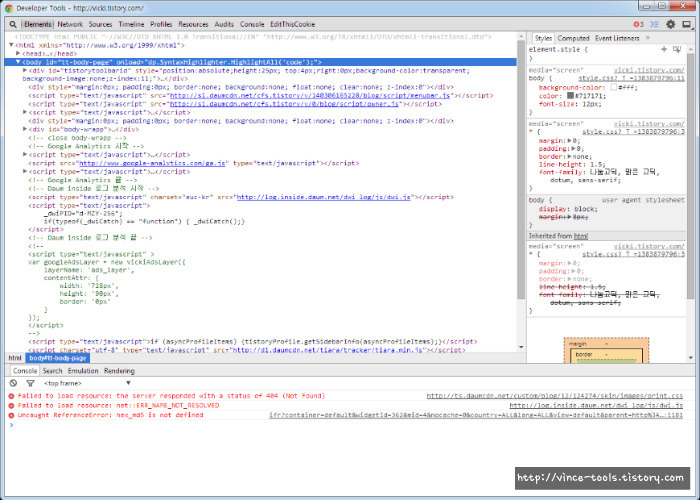This screenshot has width=700, height=500.
Task: Open the dwi.js source link in elements
Action: 324,197
